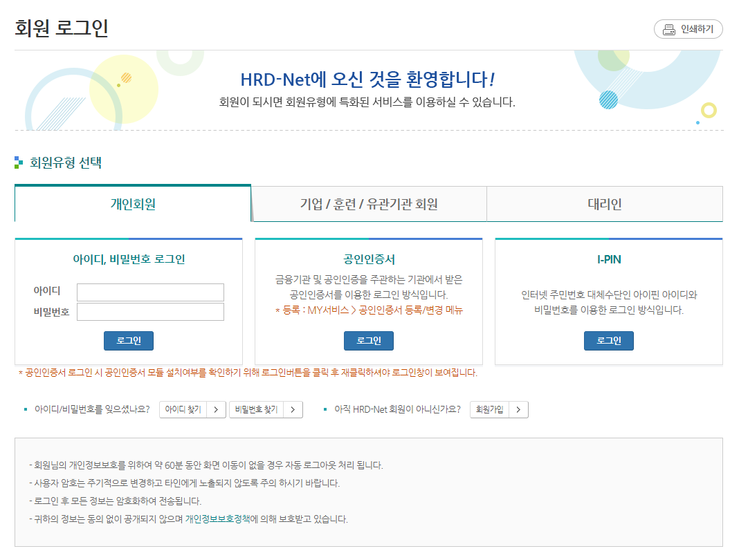Image resolution: width=730 pixels, height=560 pixels.
Task: Click the 60분 자동 로그아웃 notice line
Action: (x=206, y=465)
